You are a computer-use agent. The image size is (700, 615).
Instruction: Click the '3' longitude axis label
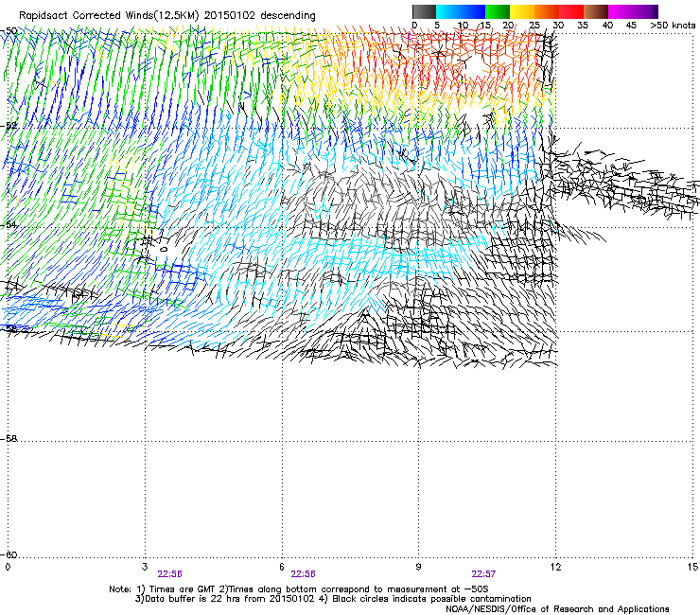click(145, 567)
